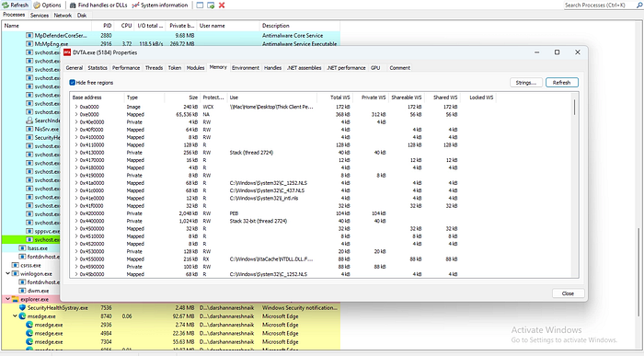Click the find window and thread icon
The width and height of the screenshot is (644, 356).
click(211, 6)
